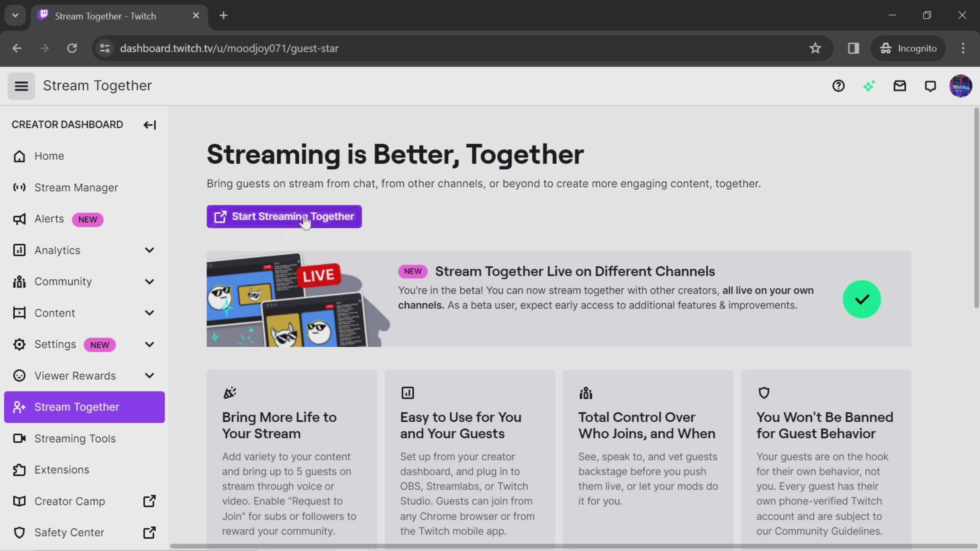980x551 pixels.
Task: Expand the Community submenu chevron
Action: coord(150,282)
